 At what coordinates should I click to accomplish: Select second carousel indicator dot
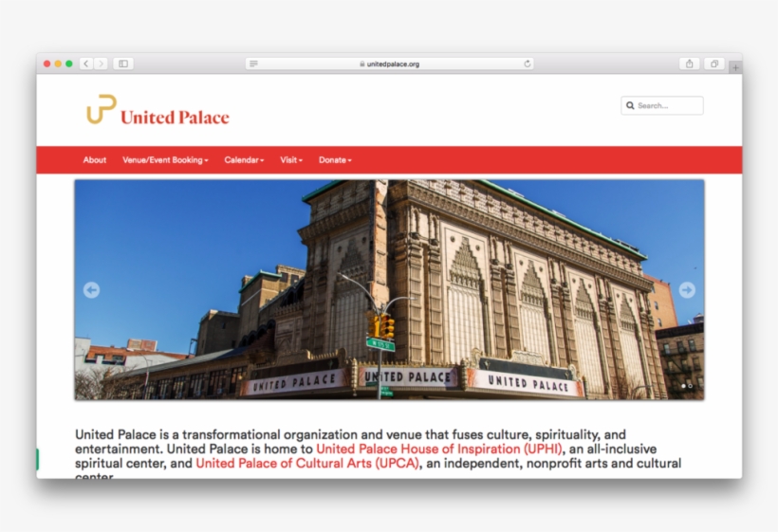(x=690, y=386)
